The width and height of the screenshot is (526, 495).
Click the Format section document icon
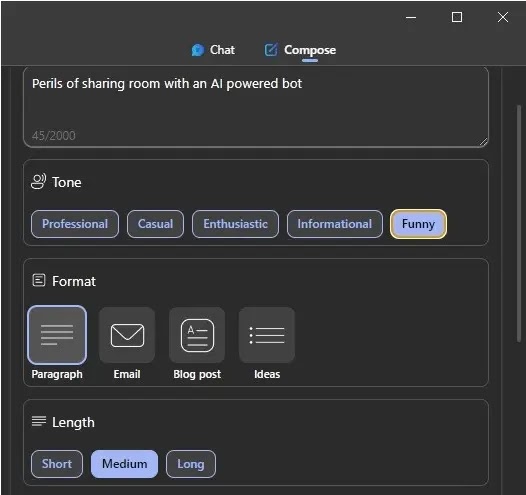[39, 280]
